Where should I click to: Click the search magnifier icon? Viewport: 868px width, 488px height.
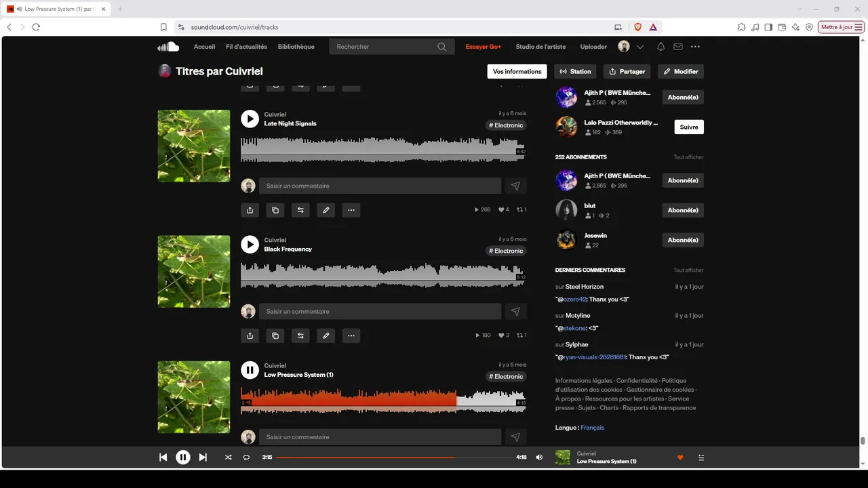click(442, 47)
